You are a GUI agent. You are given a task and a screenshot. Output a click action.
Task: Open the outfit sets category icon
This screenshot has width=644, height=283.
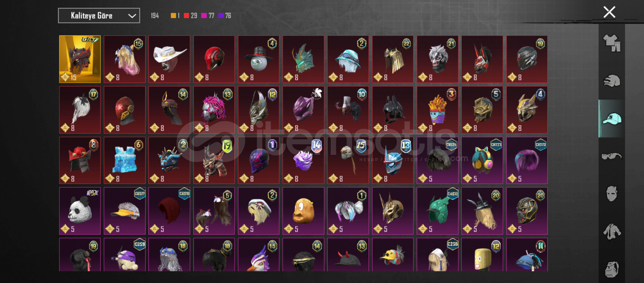pyautogui.click(x=612, y=43)
